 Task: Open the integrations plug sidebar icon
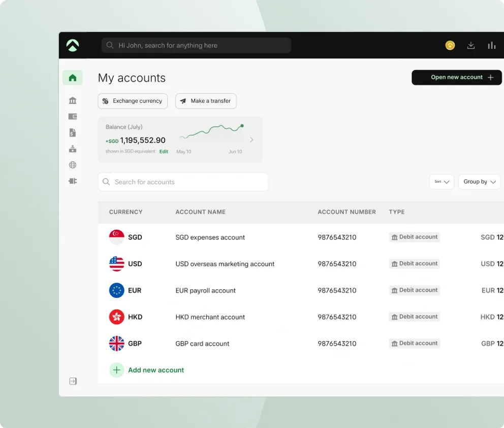73,181
